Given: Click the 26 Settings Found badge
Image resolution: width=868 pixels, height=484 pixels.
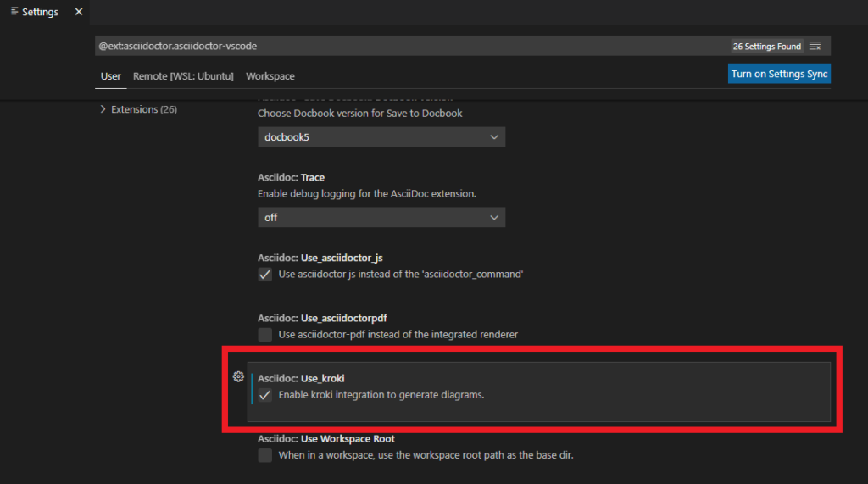Looking at the screenshot, I should coord(766,47).
